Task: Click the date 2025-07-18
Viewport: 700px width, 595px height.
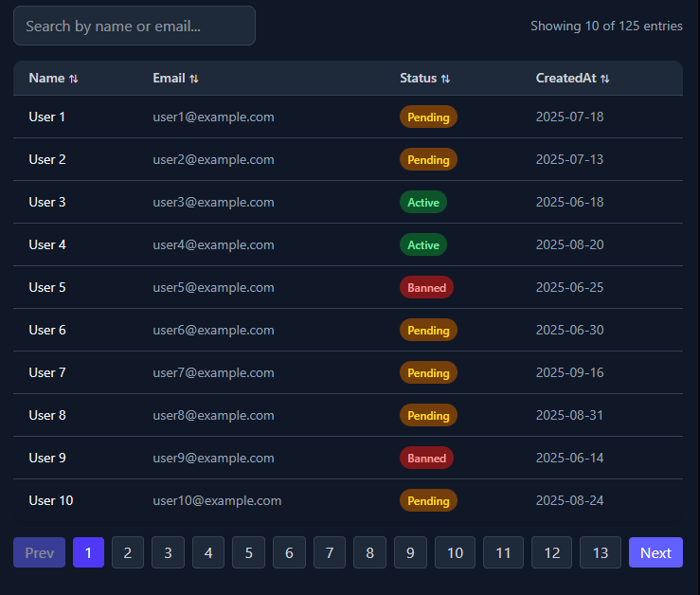Action: point(569,117)
